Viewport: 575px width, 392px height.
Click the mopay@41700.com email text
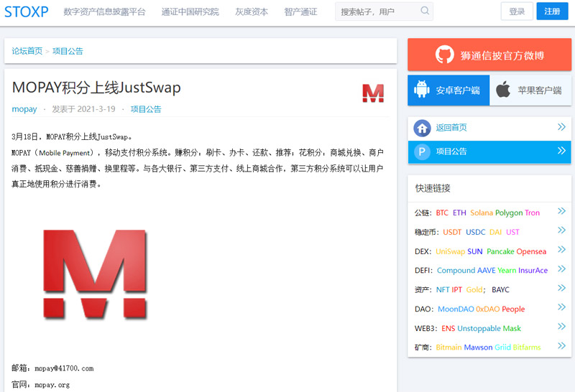click(x=64, y=368)
